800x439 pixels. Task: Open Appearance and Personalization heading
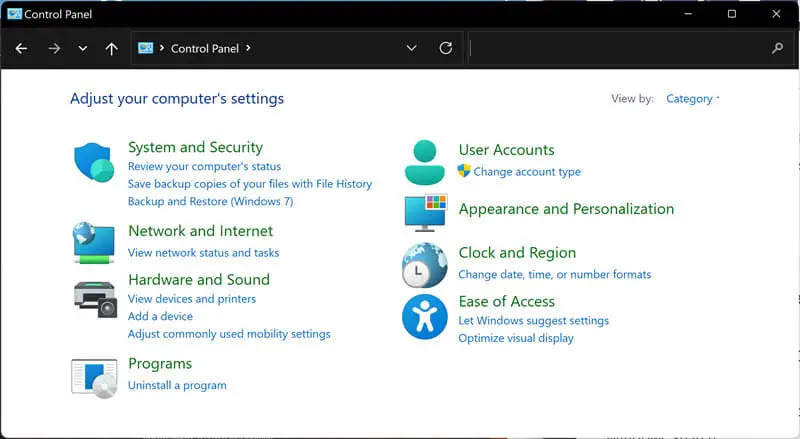pos(566,209)
